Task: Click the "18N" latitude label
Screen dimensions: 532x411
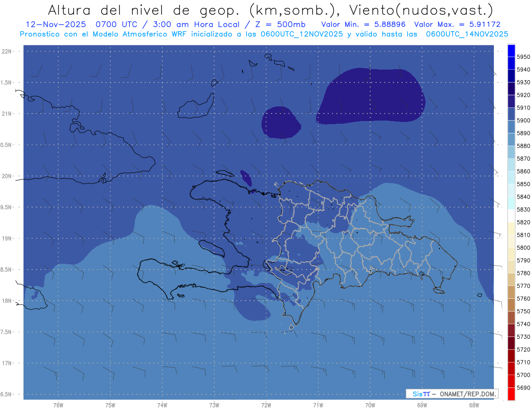Action: pyautogui.click(x=7, y=301)
